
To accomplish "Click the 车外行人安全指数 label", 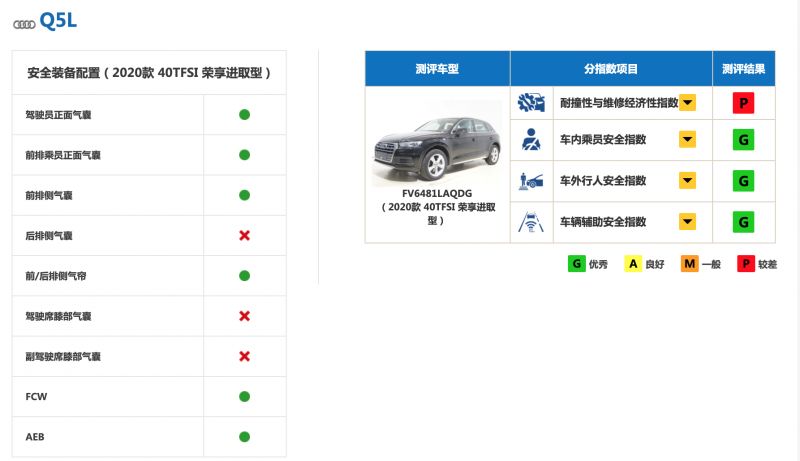I will [603, 181].
